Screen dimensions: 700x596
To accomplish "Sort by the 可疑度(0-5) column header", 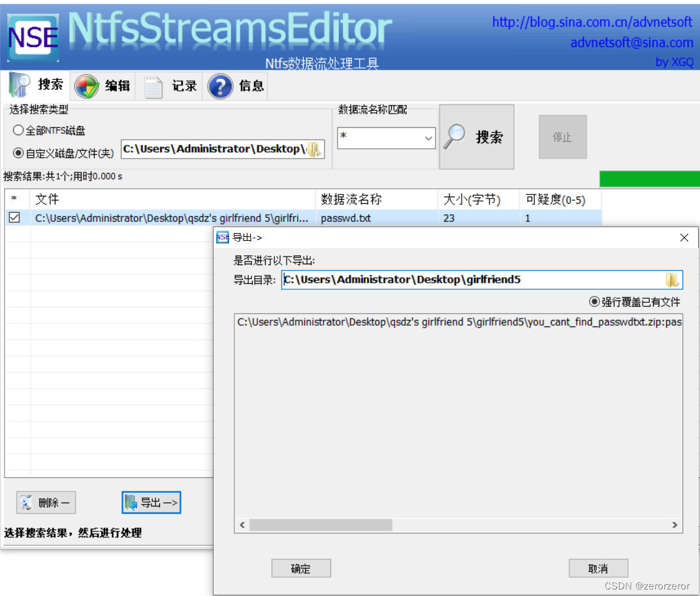I will point(560,199).
